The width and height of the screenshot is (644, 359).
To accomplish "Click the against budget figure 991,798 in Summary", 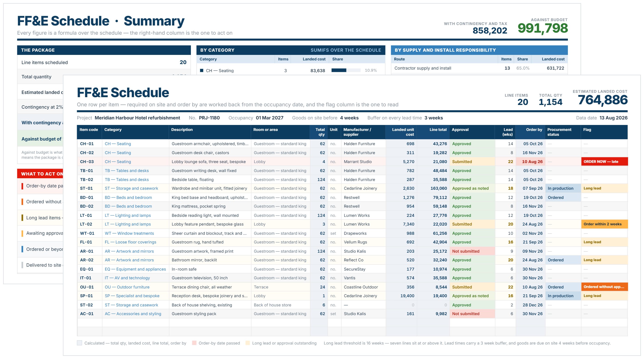I will coord(543,28).
